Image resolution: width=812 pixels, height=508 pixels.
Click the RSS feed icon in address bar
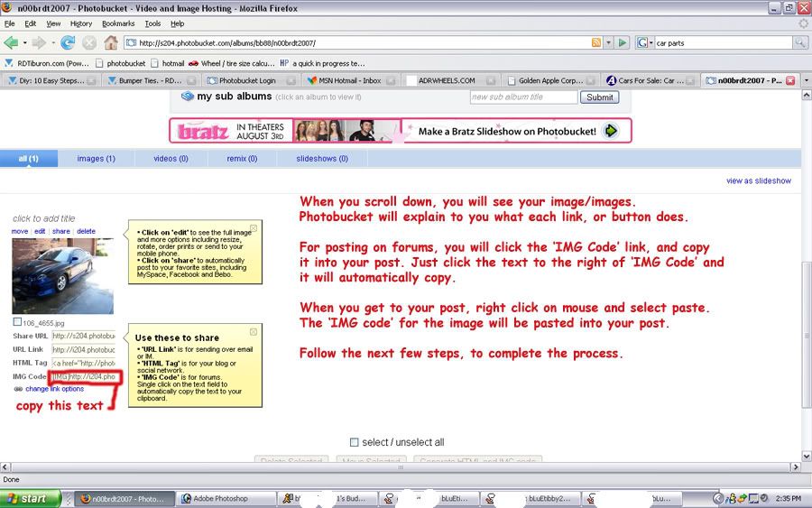point(596,42)
